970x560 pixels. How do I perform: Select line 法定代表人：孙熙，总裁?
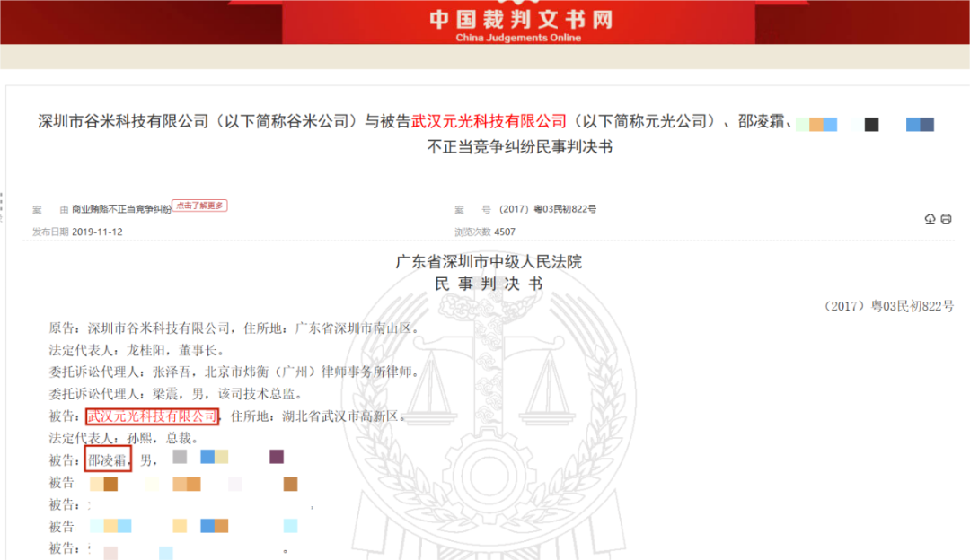coord(124,438)
